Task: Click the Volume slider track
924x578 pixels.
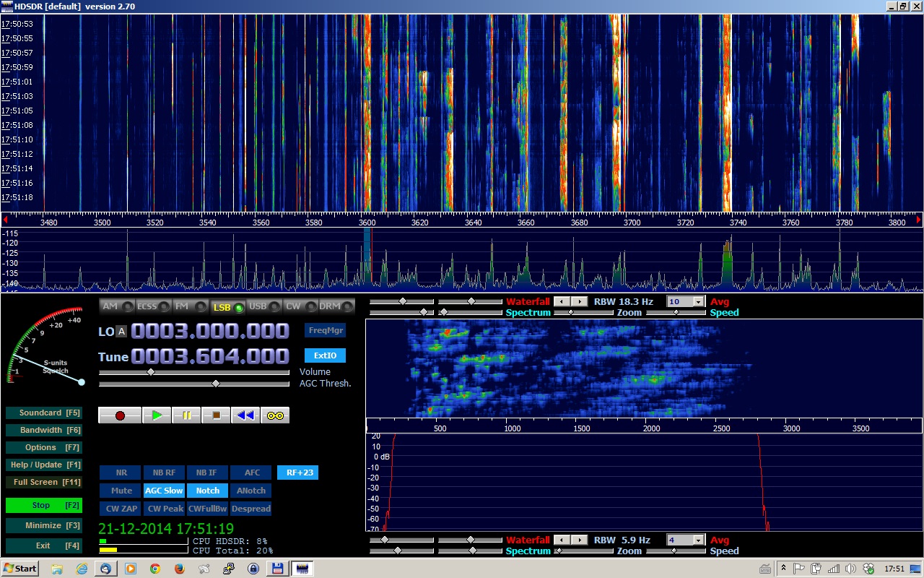Action: [x=195, y=372]
